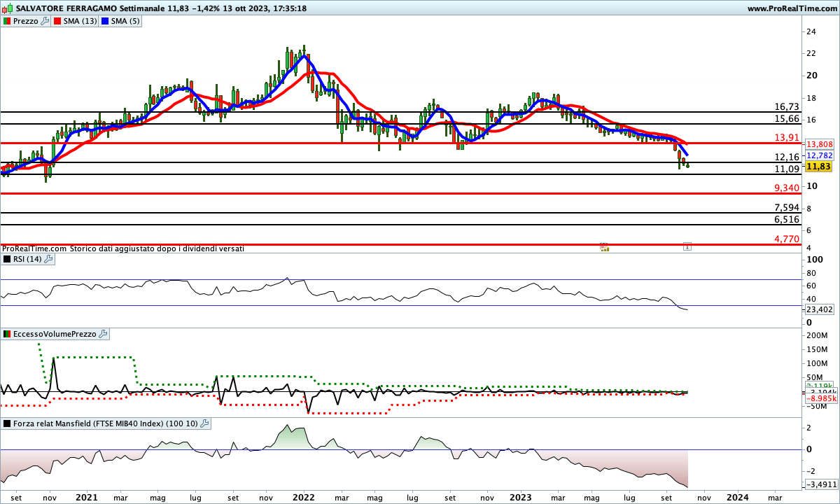Open EccessoVolumePrezzo wrench settings
The image size is (840, 504).
point(104,334)
